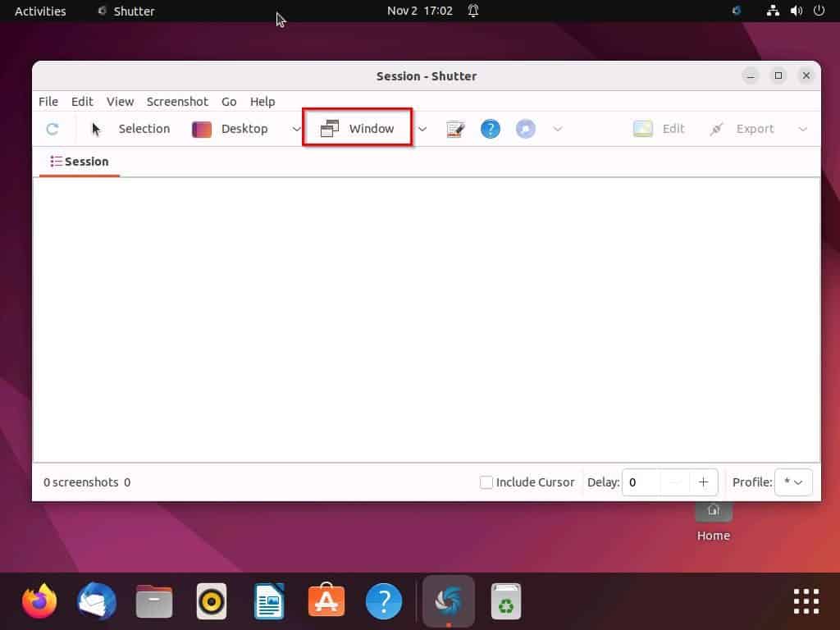Open LibreOffice Writer from the dock
The height and width of the screenshot is (630, 840).
click(269, 601)
